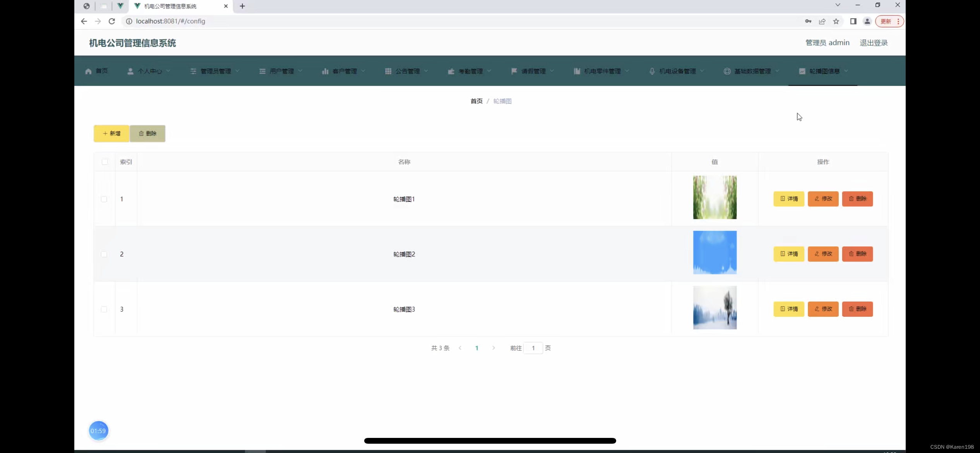Toggle the browser side panel icon

(853, 21)
